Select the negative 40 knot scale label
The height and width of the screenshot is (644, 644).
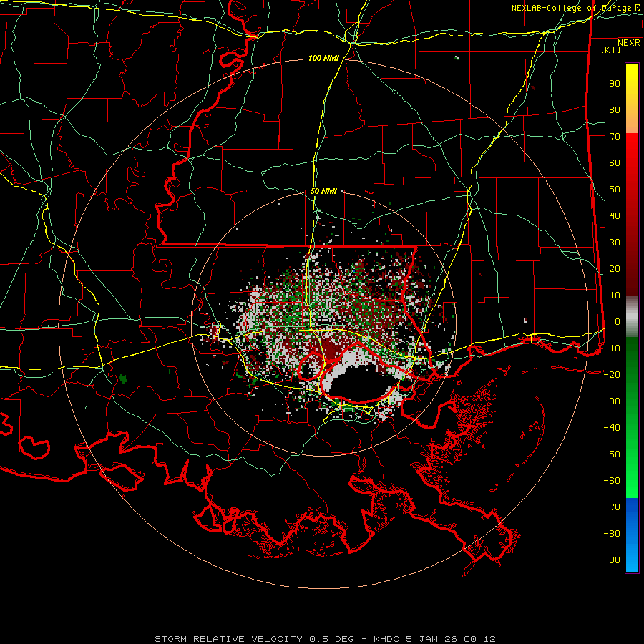612,428
